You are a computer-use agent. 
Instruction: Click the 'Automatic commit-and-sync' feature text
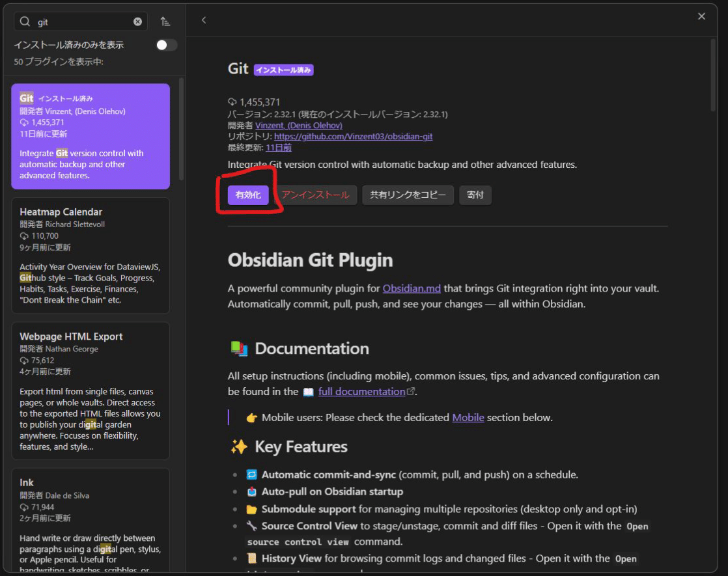pyautogui.click(x=329, y=475)
